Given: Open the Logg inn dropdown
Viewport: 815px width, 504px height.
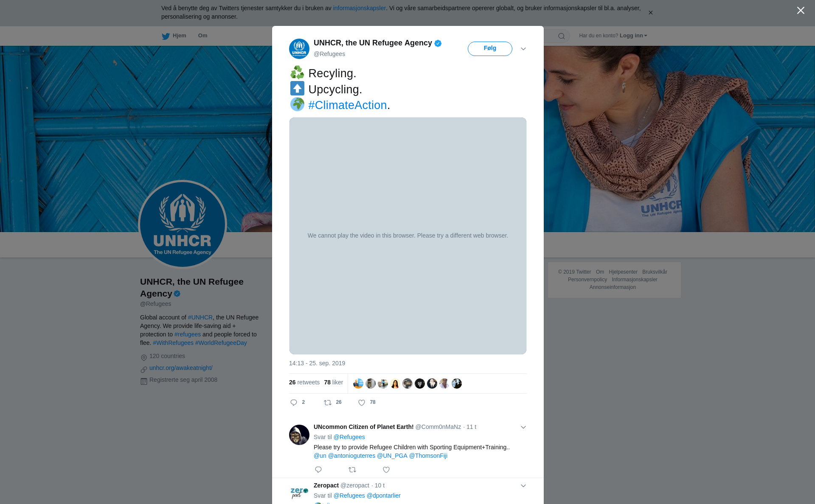Looking at the screenshot, I should (x=633, y=36).
